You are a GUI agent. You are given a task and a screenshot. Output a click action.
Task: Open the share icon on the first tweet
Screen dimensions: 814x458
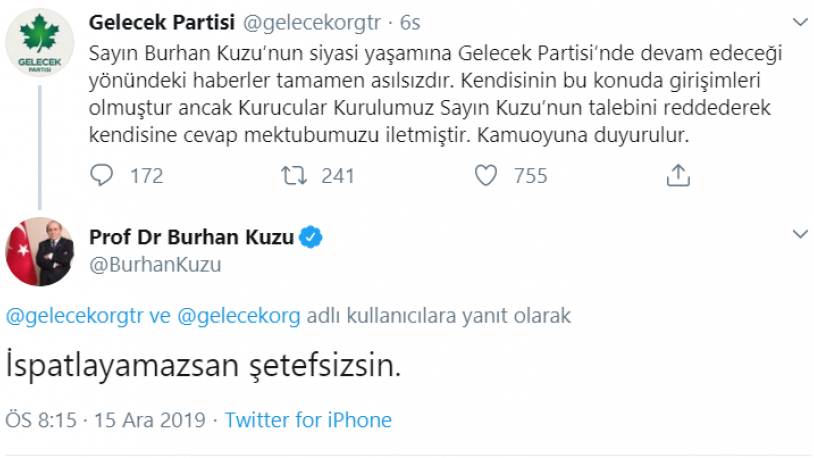click(678, 176)
